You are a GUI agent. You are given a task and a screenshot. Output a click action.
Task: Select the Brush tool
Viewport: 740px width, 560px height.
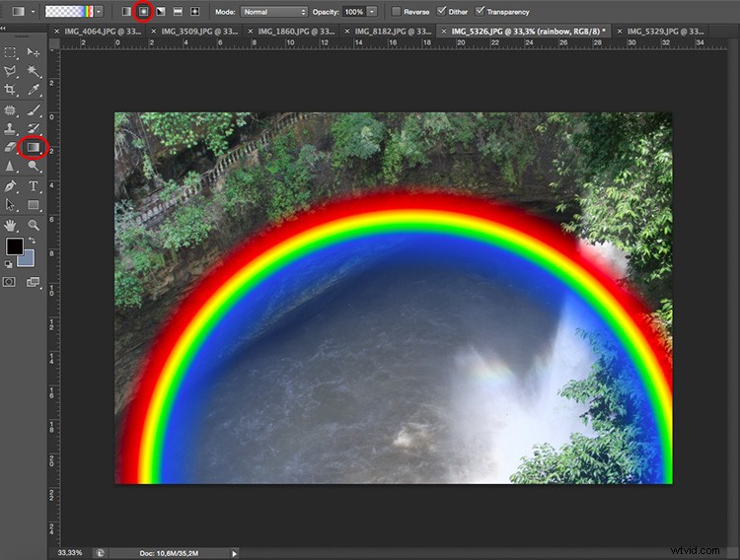pos(33,110)
